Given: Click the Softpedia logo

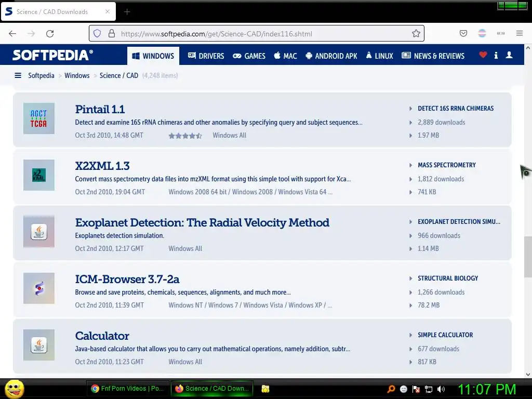Looking at the screenshot, I should coord(52,55).
